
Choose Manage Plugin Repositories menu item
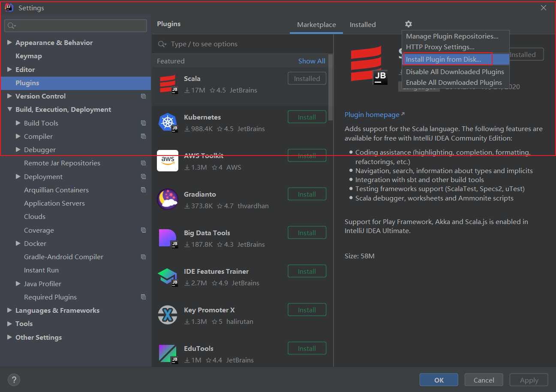(x=455, y=36)
